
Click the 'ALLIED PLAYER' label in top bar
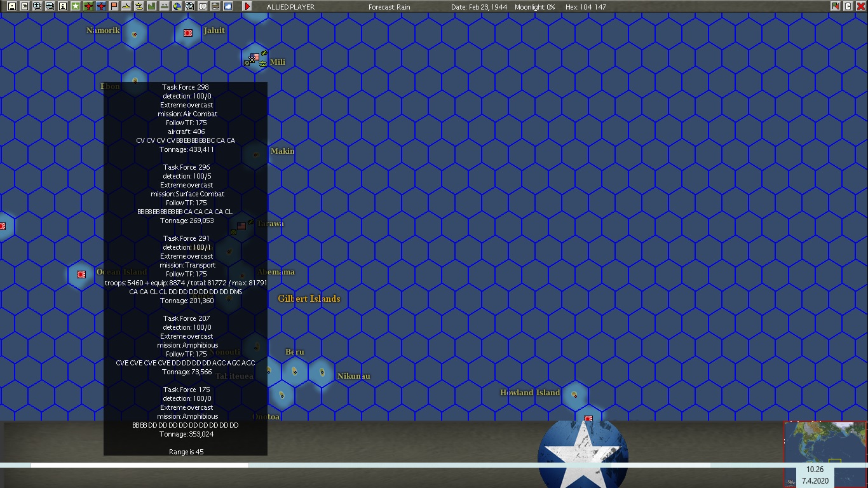290,7
